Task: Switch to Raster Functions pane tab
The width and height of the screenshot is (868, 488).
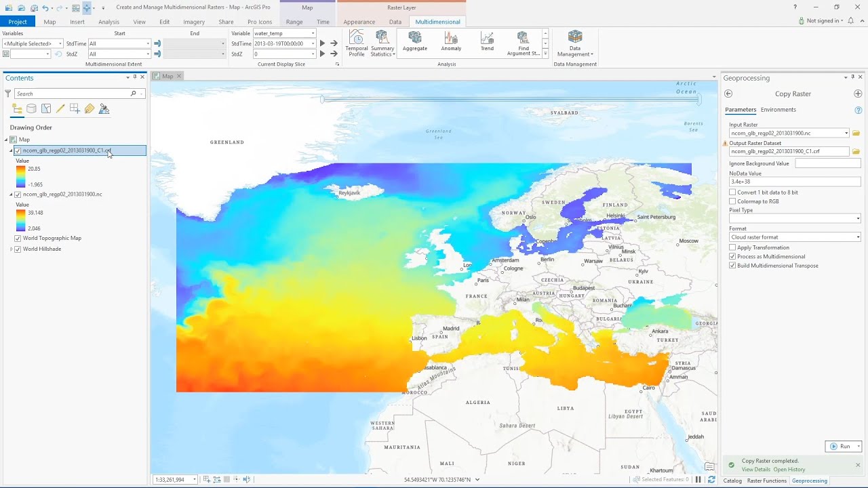Action: (x=766, y=481)
